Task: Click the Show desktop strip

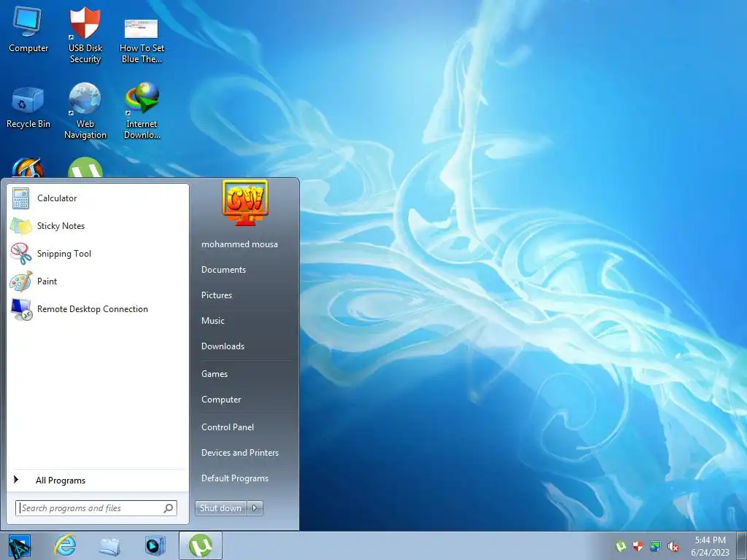Action: pyautogui.click(x=742, y=545)
